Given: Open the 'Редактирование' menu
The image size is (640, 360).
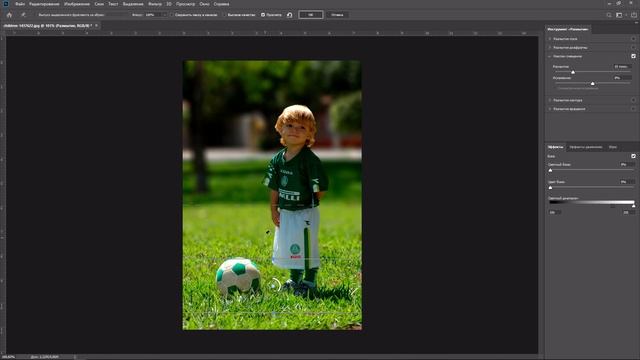Looking at the screenshot, I should pyautogui.click(x=44, y=4).
